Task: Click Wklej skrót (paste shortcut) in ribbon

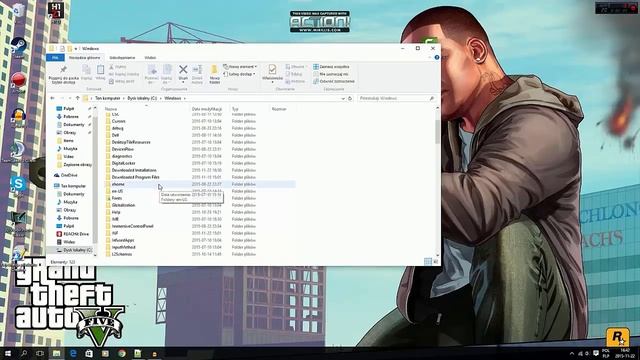Action: tap(122, 82)
